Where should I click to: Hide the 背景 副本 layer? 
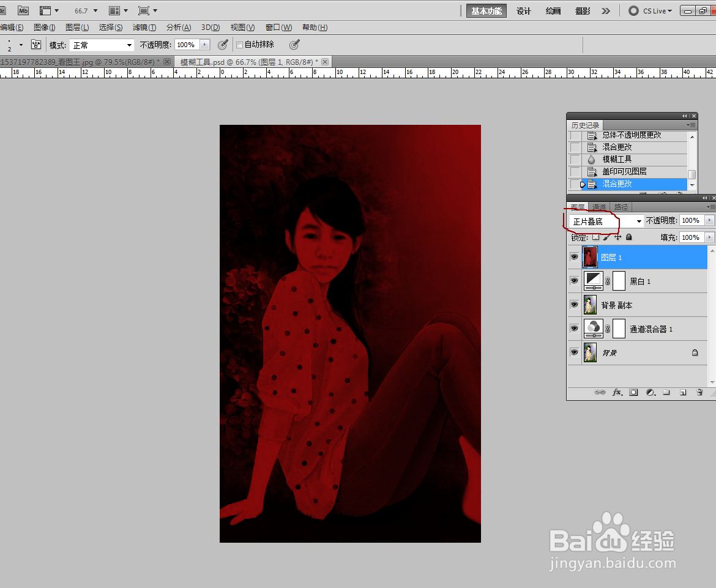[574, 305]
